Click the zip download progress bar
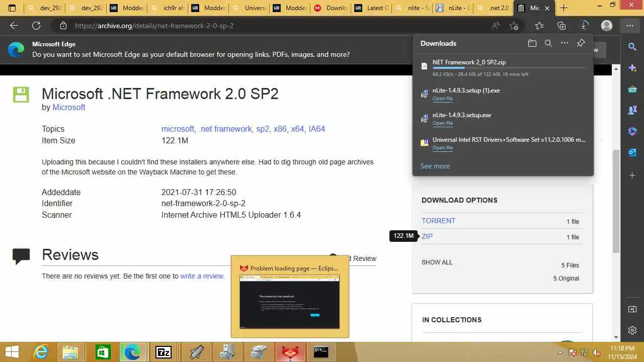644x362 pixels. pos(509,68)
